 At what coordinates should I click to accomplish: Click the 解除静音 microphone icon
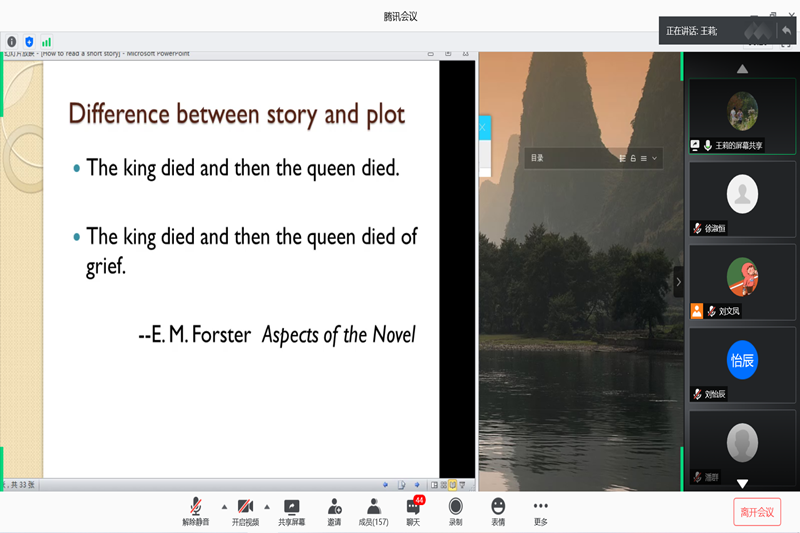[196, 507]
